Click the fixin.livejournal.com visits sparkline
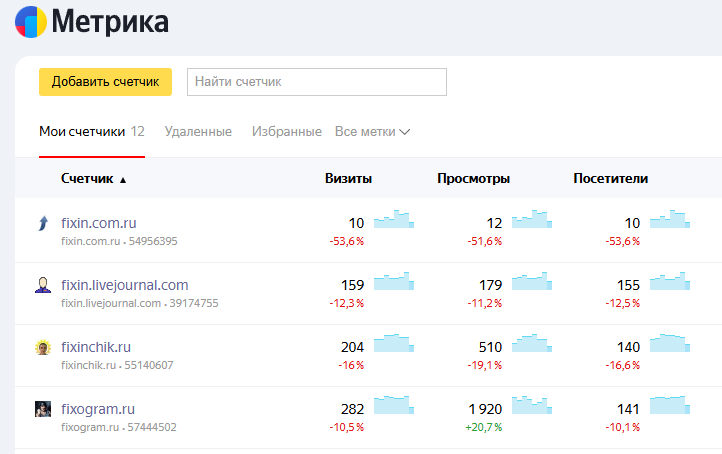Image resolution: width=722 pixels, height=454 pixels. [x=394, y=281]
